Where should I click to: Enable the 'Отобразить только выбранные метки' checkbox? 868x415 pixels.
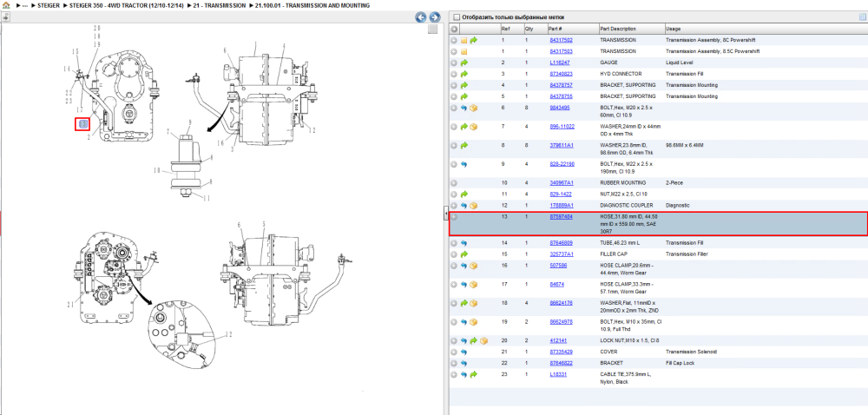pyautogui.click(x=457, y=17)
